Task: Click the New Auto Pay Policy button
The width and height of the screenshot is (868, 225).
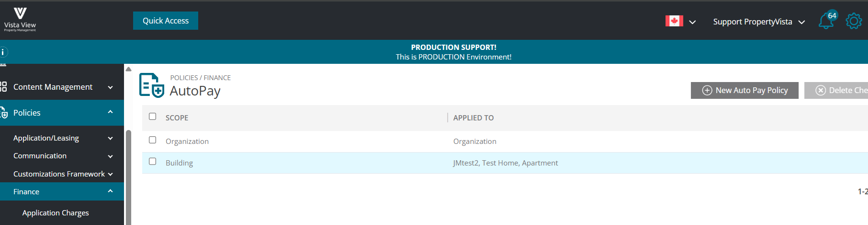Action: 744,90
